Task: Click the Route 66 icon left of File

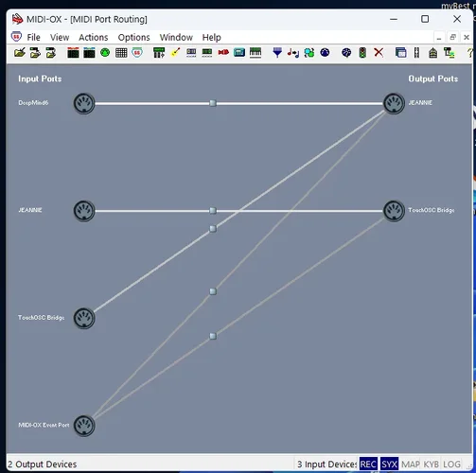Action: (x=16, y=37)
